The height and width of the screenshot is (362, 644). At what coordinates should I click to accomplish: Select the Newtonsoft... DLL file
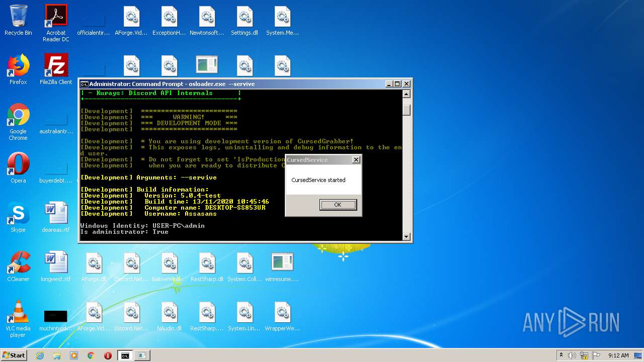(x=207, y=21)
